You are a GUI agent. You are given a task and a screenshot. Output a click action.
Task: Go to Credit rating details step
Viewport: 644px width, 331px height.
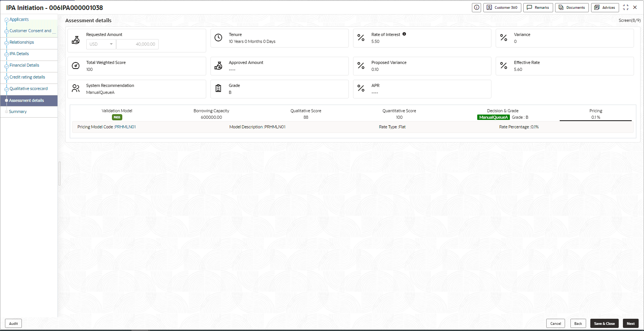click(27, 77)
